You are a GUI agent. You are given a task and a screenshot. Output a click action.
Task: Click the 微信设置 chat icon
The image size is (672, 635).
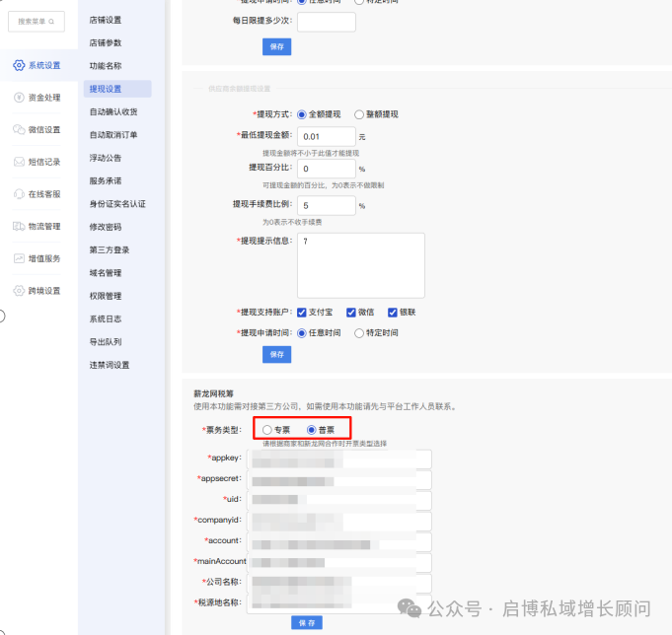(19, 130)
